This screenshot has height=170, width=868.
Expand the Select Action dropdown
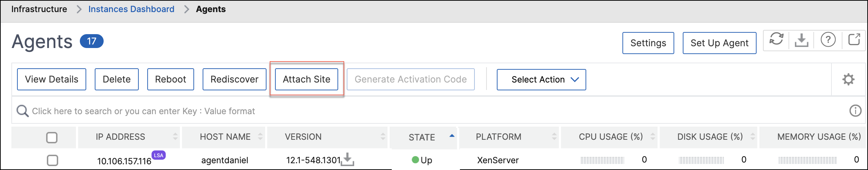(x=541, y=80)
